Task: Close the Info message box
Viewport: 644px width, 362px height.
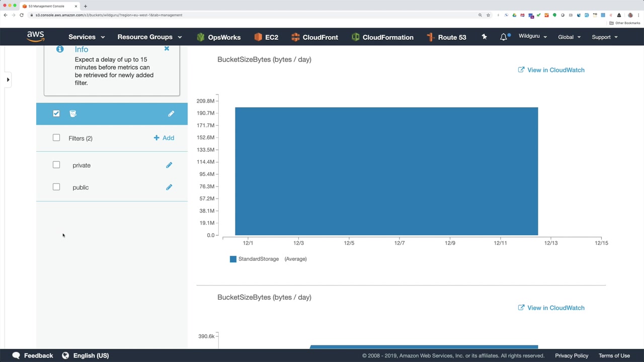Action: [167, 49]
